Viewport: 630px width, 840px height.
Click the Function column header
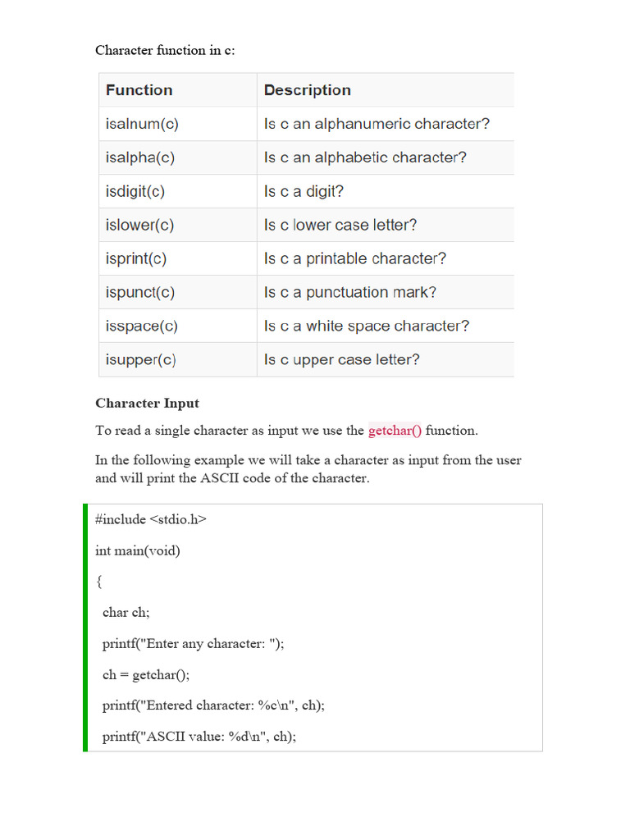[139, 90]
